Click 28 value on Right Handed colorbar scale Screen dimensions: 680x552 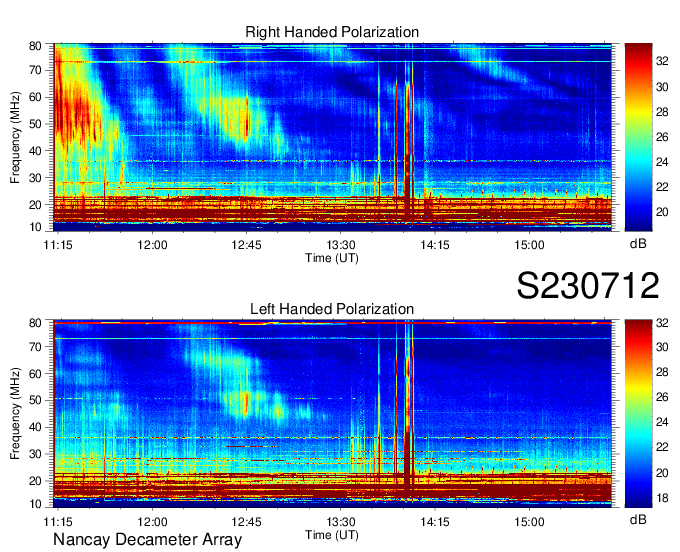point(662,112)
